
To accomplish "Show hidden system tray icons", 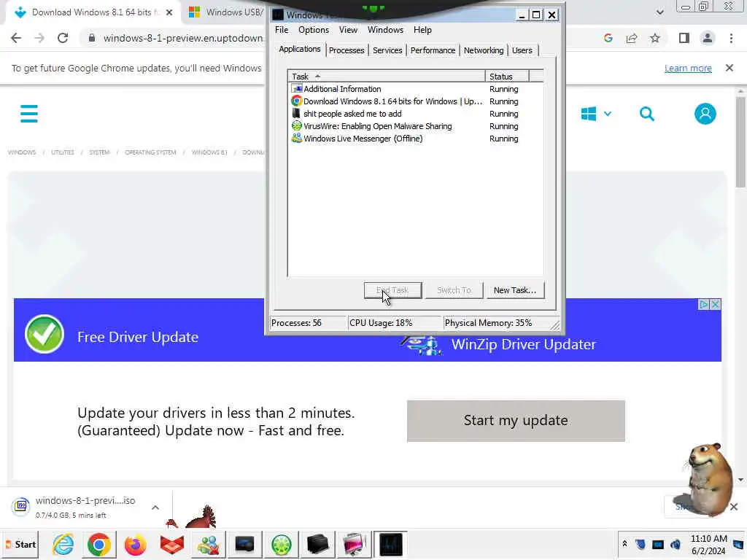I will tap(624, 543).
